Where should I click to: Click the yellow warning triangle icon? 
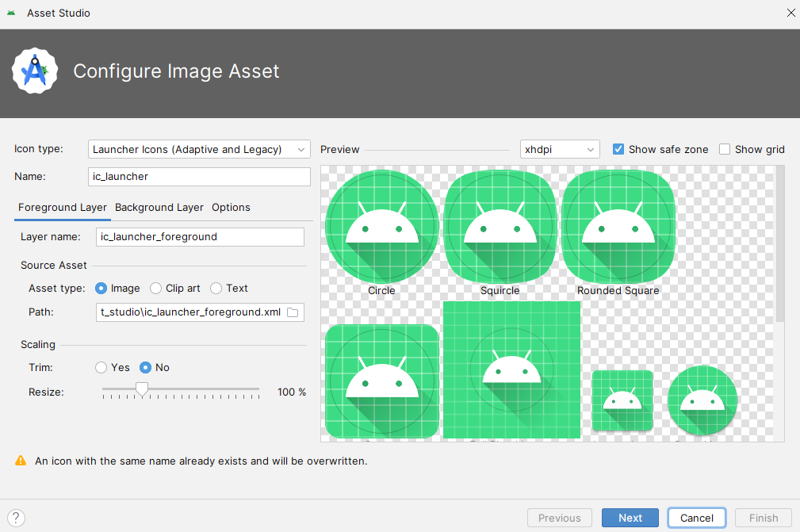(x=21, y=461)
